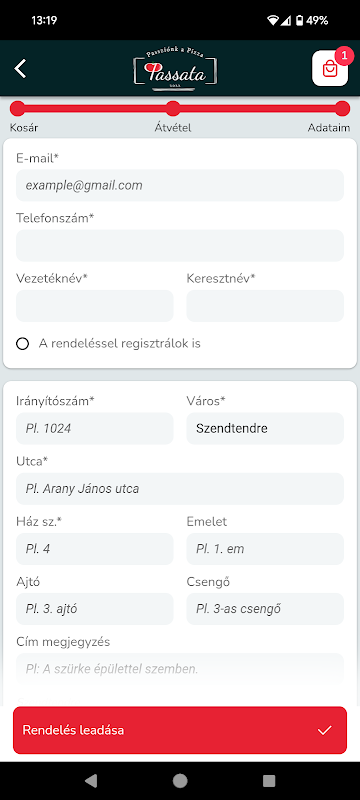Focus the E-mail input field
360x800 pixels.
tap(180, 185)
